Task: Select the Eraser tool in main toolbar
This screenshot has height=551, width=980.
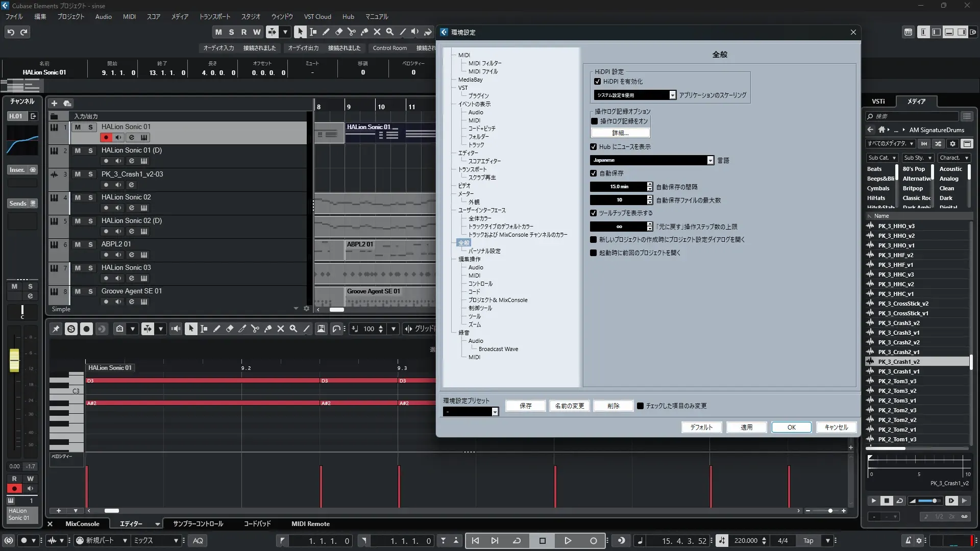Action: coord(339,32)
